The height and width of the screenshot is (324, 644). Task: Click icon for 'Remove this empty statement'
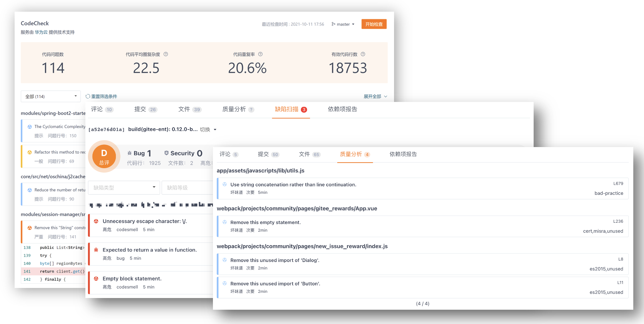click(x=225, y=222)
